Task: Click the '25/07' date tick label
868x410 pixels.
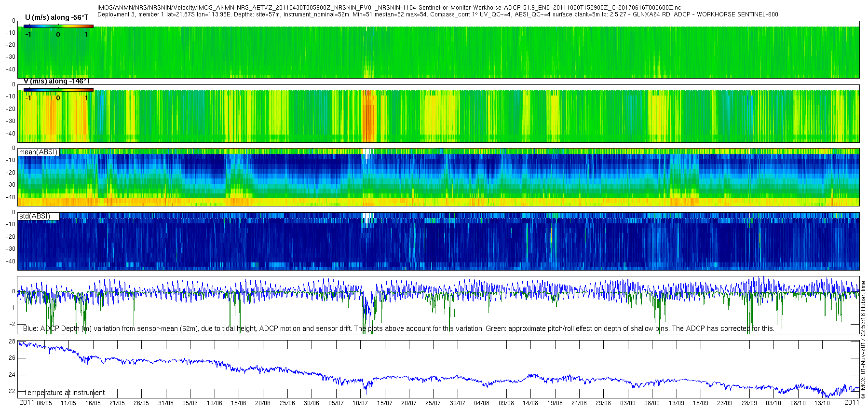Action: 433,403
